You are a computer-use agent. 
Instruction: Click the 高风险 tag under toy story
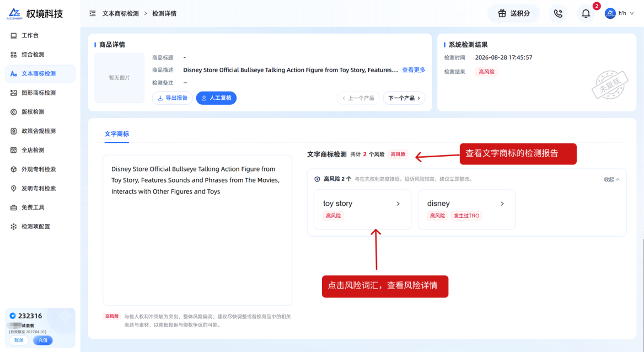pos(333,216)
